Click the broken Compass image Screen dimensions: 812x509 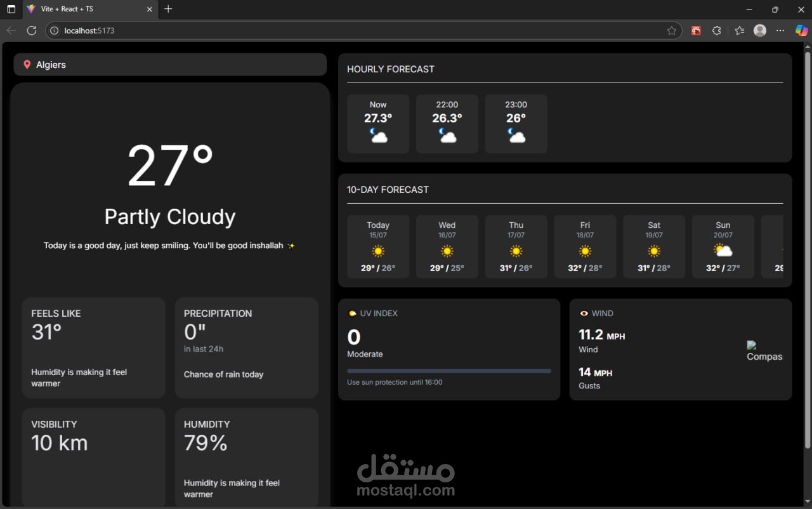click(764, 351)
